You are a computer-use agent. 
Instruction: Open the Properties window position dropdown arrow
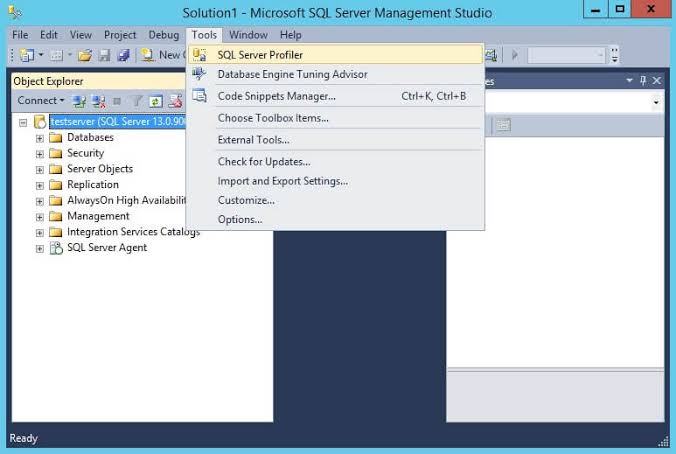(629, 81)
